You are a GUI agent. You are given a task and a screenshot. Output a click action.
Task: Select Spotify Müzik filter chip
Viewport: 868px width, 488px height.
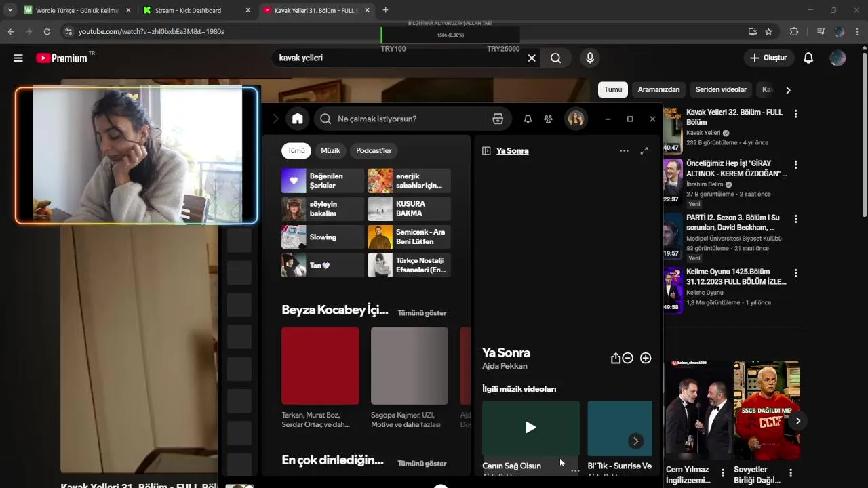click(x=330, y=150)
